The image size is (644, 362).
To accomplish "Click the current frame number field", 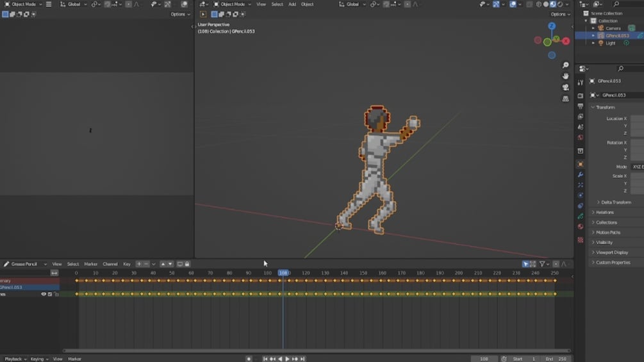I will tap(484, 359).
